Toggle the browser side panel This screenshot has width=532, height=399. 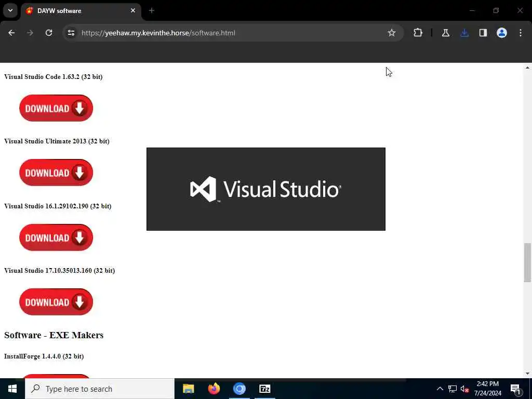pyautogui.click(x=483, y=33)
